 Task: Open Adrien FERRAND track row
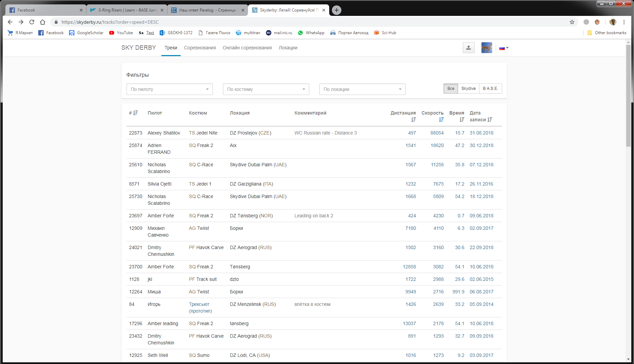[x=314, y=149]
